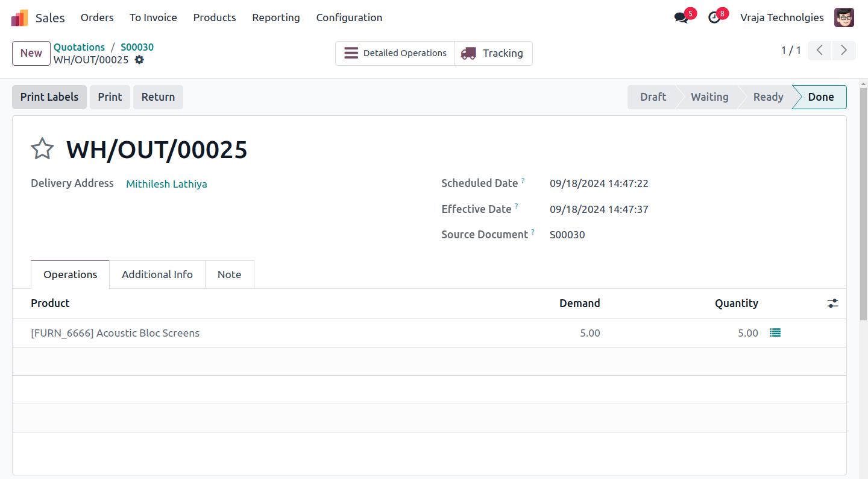Image resolution: width=868 pixels, height=479 pixels.
Task: Click the Return button
Action: point(158,97)
